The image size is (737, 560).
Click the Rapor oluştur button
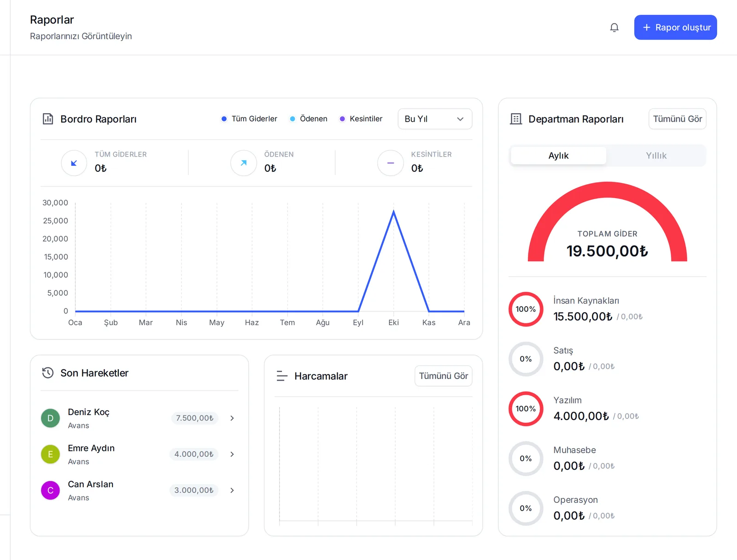(x=675, y=27)
